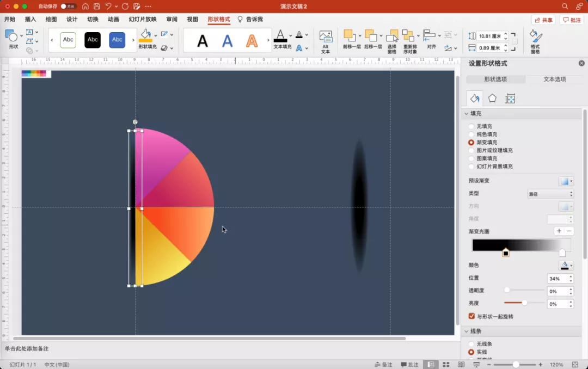The height and width of the screenshot is (369, 588).
Task: Click the 批注 comments button in the ribbon
Action: click(572, 20)
